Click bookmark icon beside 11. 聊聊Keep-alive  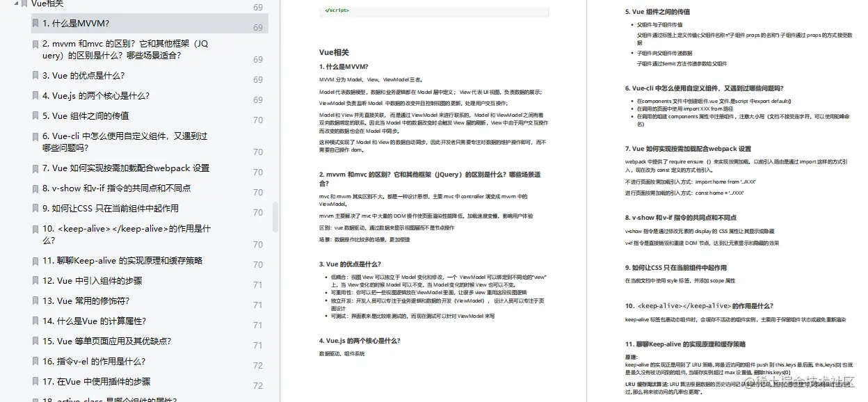(35, 261)
